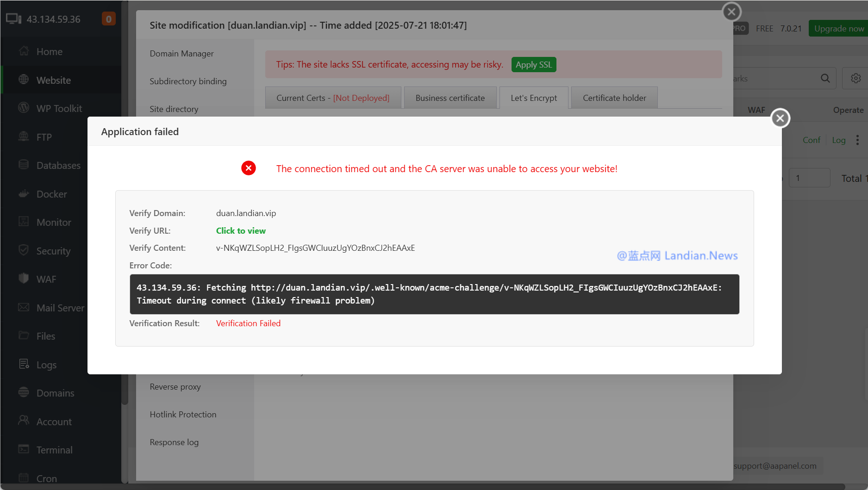Switch to the Let's Encrypt tab
The height and width of the screenshot is (490, 868).
click(534, 98)
